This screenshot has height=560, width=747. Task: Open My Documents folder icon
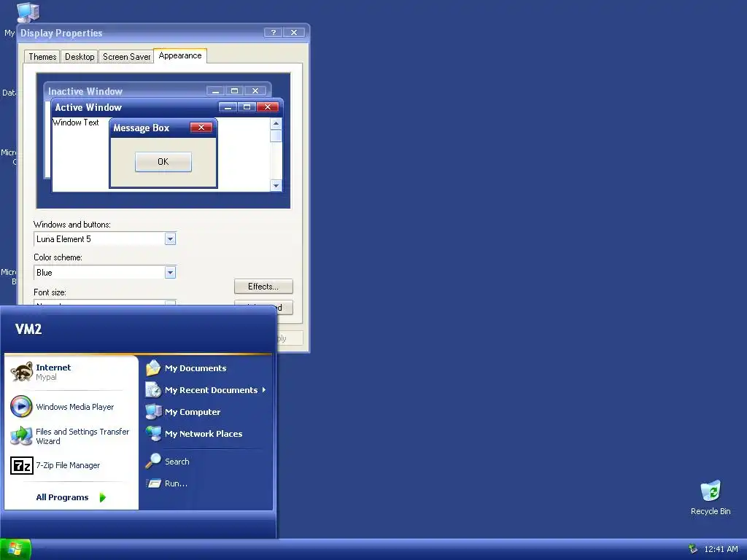click(x=153, y=368)
